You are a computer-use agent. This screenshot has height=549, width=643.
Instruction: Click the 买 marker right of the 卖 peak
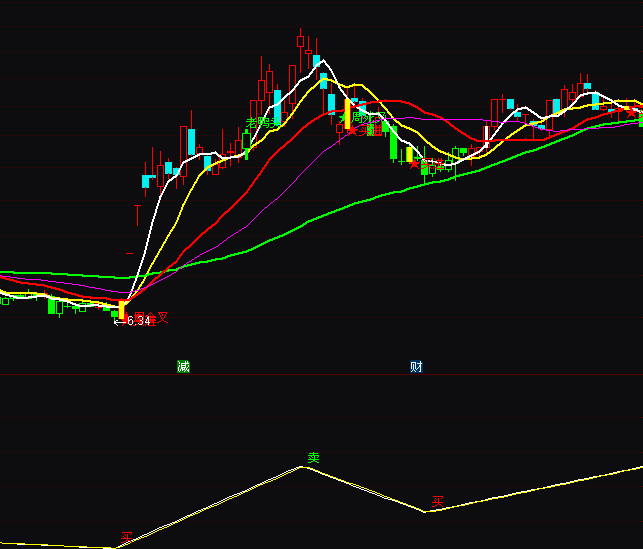coord(437,501)
